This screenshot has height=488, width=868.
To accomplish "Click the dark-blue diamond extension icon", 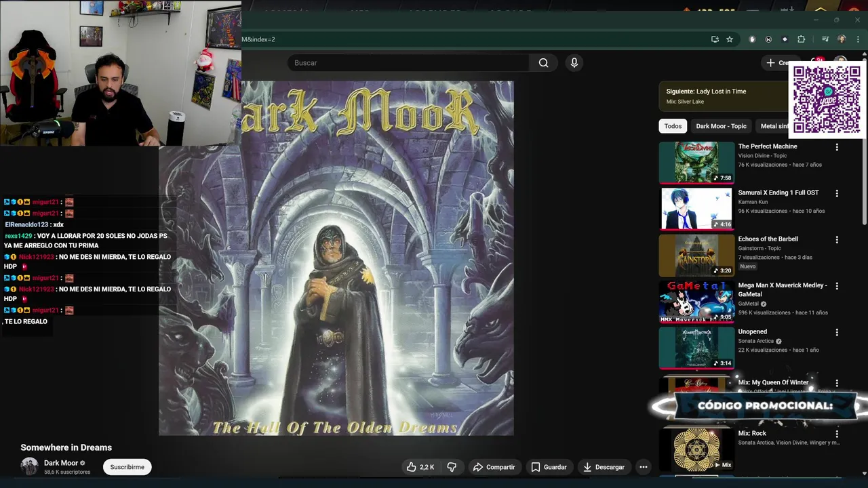I will point(785,39).
